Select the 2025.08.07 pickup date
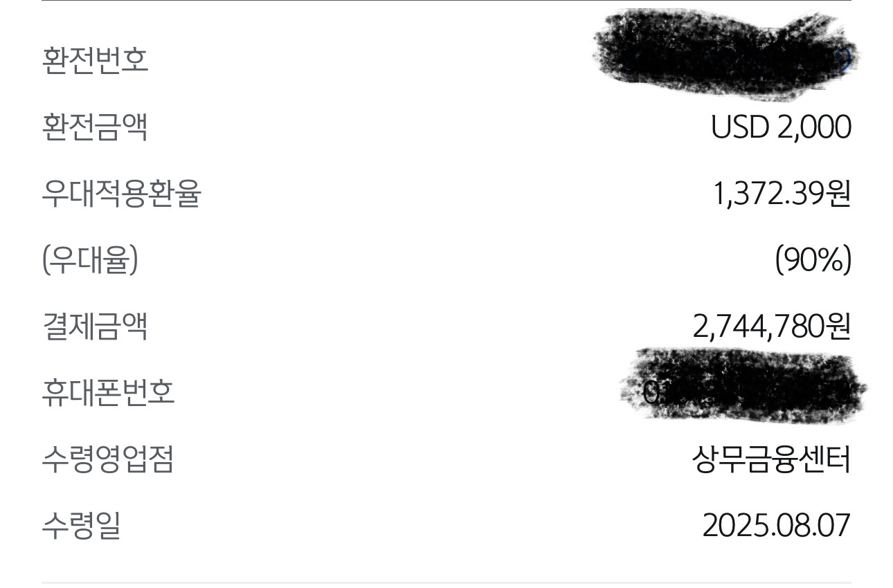Image resolution: width=893 pixels, height=588 pixels. [x=776, y=526]
